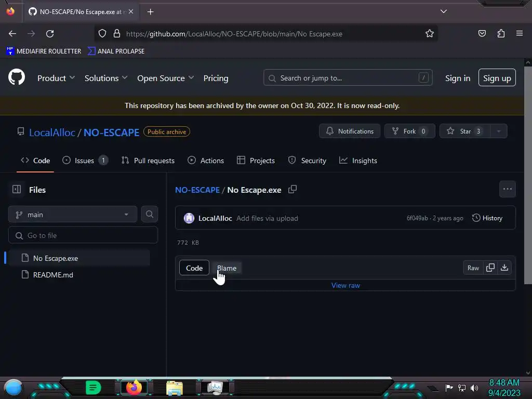Expand the Star lists dropdown arrow
This screenshot has height=399, width=532.
pos(499,131)
